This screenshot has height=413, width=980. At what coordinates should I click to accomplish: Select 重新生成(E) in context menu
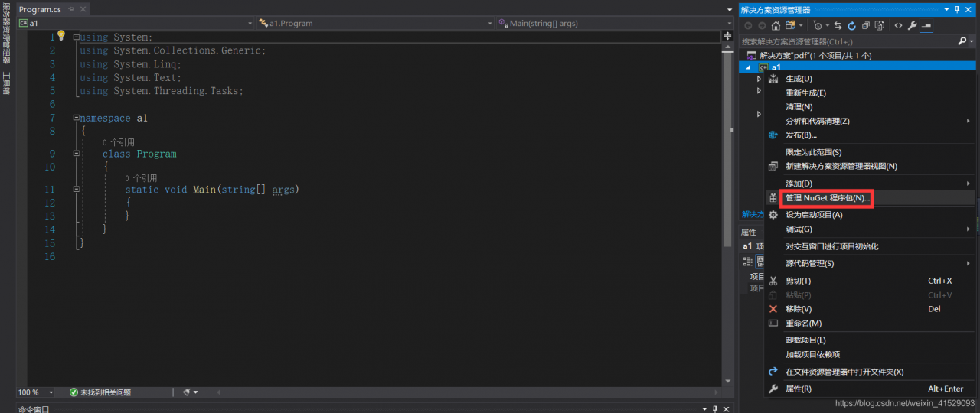click(x=871, y=93)
